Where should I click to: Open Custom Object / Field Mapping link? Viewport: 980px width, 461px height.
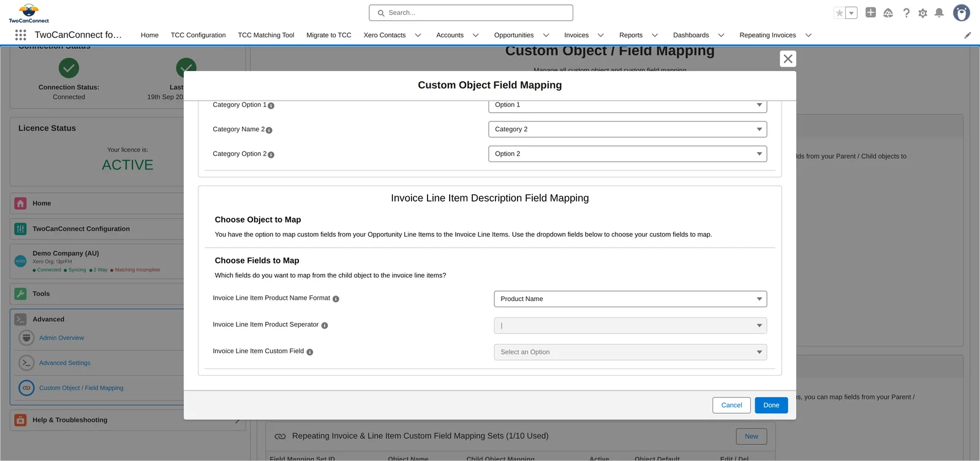[x=81, y=388]
